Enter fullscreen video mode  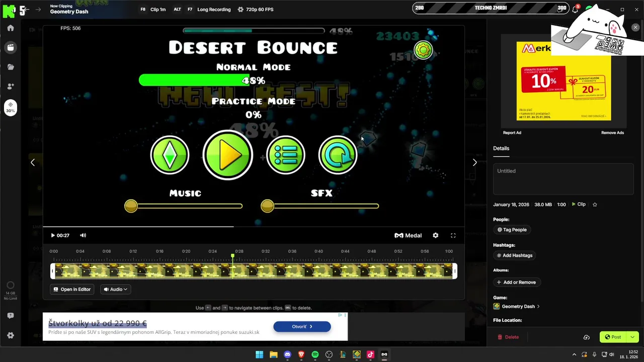pyautogui.click(x=453, y=235)
